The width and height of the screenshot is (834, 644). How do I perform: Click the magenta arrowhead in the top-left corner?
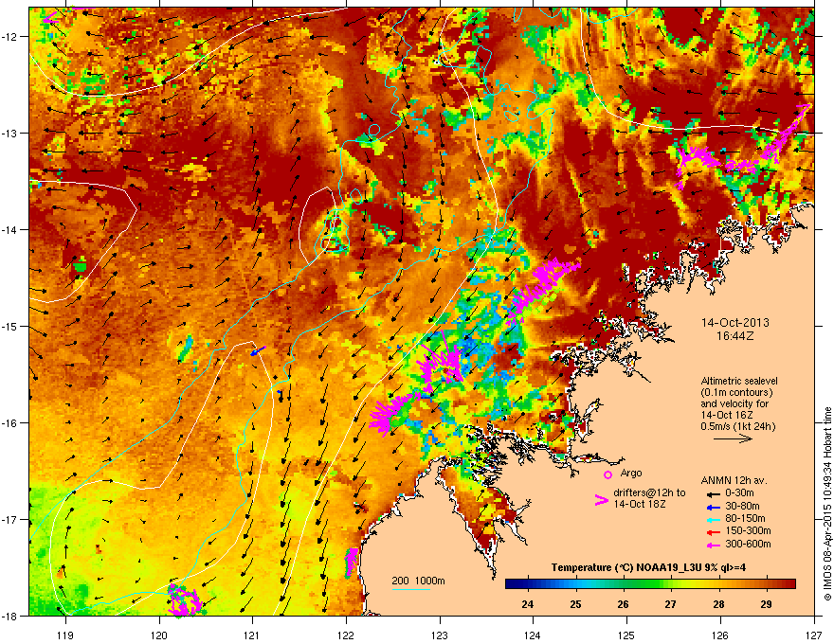point(49,18)
